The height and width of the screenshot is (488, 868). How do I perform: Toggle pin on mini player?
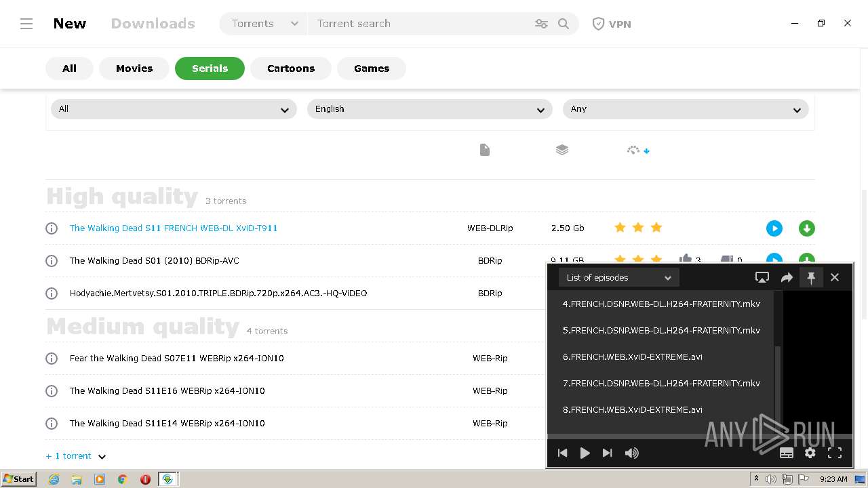point(811,277)
